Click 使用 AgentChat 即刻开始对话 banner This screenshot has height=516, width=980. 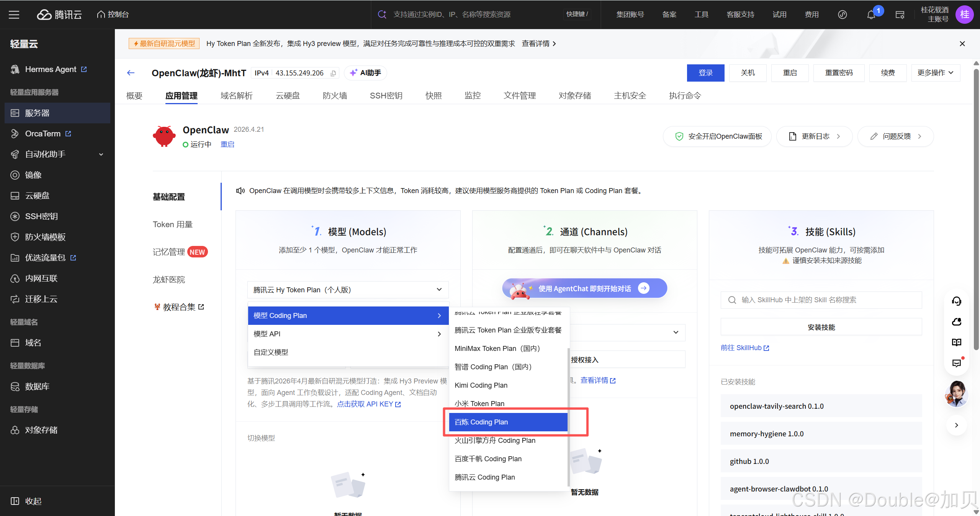[x=584, y=288]
